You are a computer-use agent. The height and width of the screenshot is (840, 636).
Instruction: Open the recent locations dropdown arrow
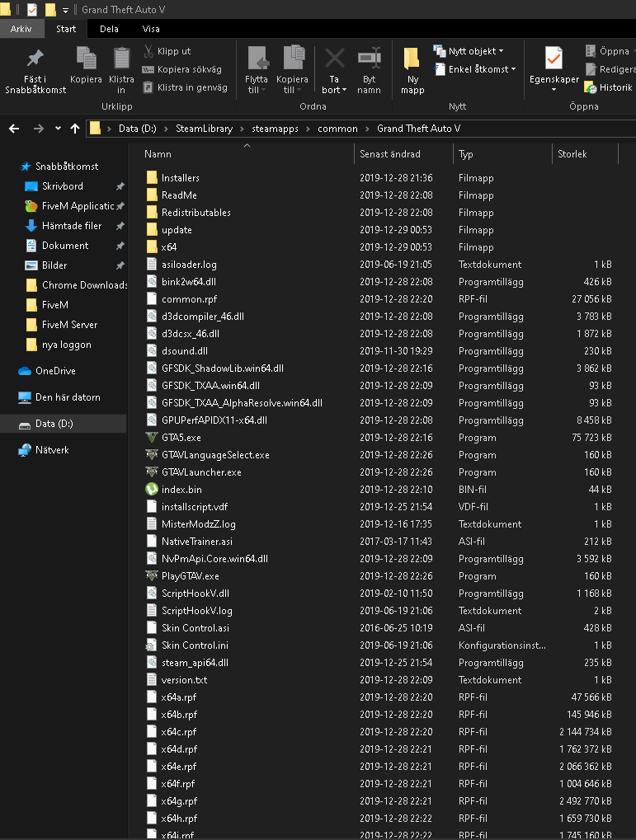click(x=58, y=129)
